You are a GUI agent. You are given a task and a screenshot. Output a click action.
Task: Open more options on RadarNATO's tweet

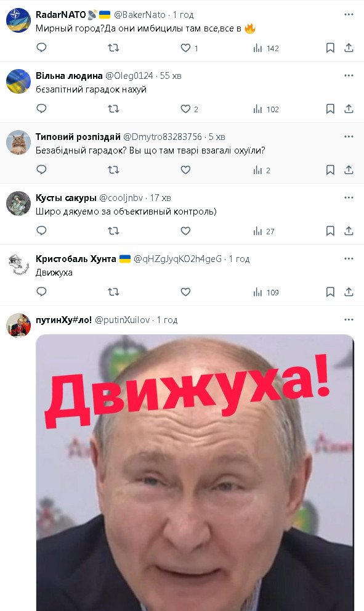pyautogui.click(x=349, y=14)
